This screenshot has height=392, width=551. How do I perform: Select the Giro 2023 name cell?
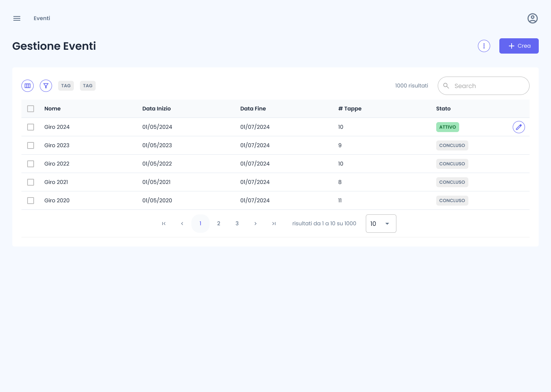click(57, 145)
